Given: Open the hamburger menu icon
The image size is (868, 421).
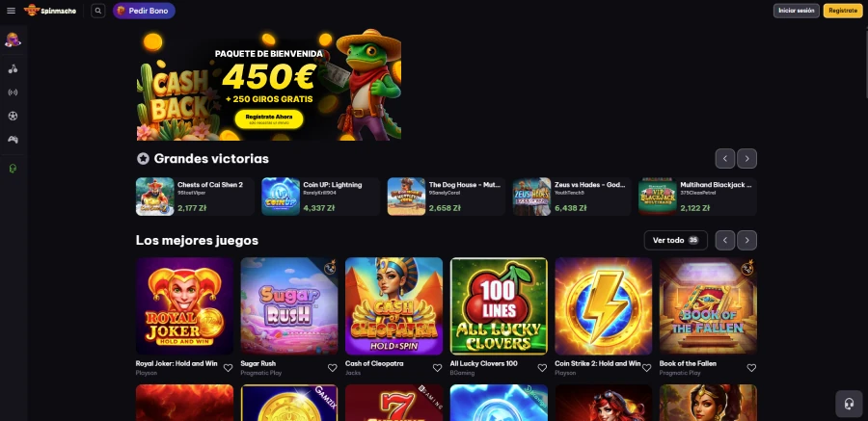Looking at the screenshot, I should click(11, 11).
